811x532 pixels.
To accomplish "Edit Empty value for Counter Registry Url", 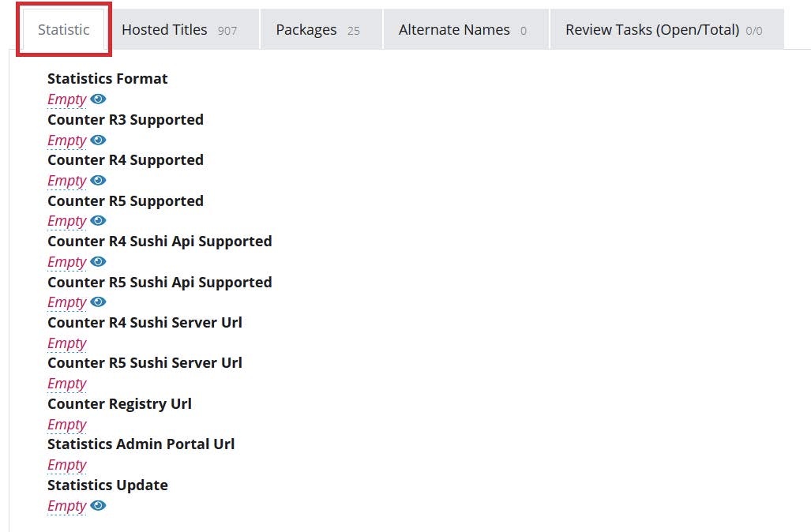I will [x=66, y=425].
